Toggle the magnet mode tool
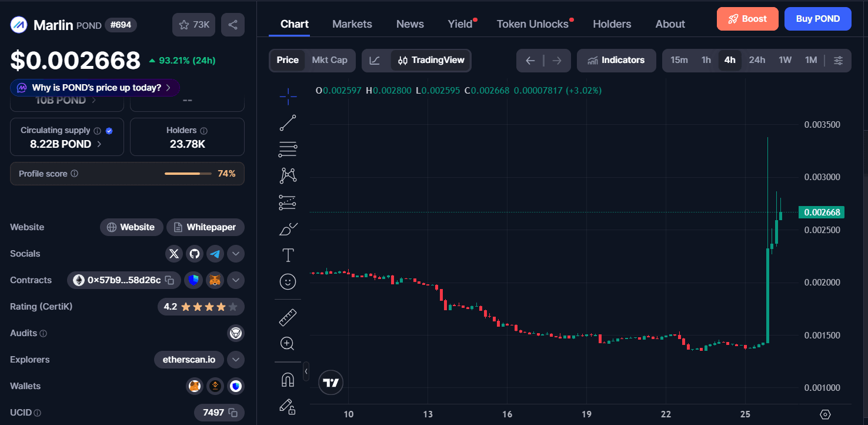This screenshot has width=868, height=425. click(x=288, y=380)
